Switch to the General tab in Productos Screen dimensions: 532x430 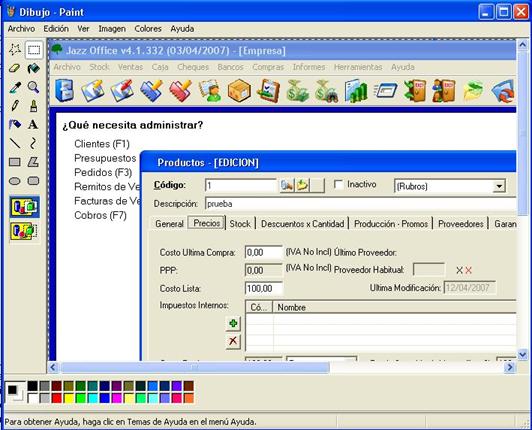(x=169, y=224)
